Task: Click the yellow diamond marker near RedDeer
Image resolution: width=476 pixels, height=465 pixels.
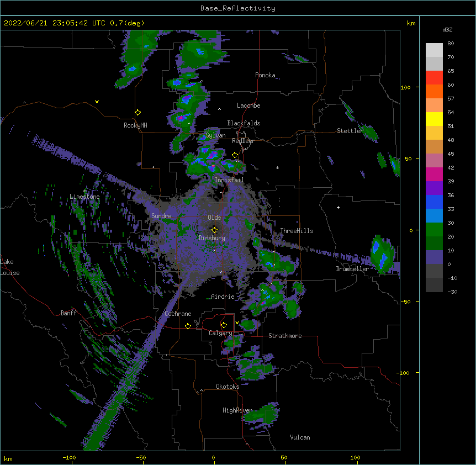Action: [235, 155]
